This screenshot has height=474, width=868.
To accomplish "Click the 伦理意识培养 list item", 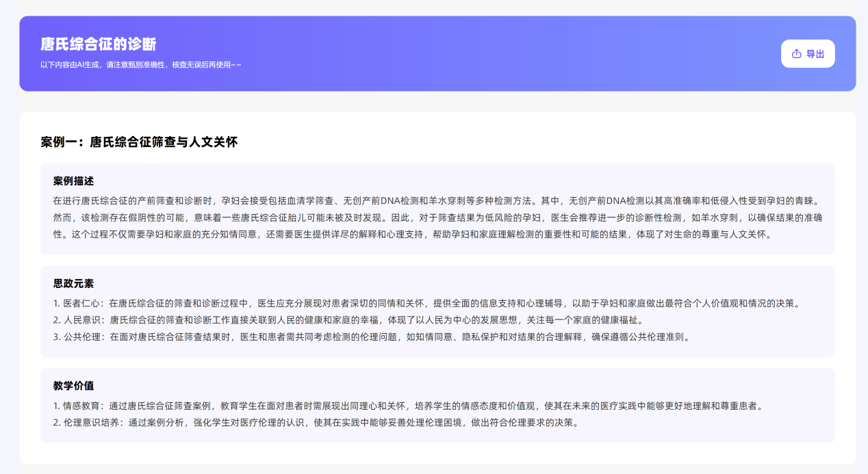I will click(316, 422).
